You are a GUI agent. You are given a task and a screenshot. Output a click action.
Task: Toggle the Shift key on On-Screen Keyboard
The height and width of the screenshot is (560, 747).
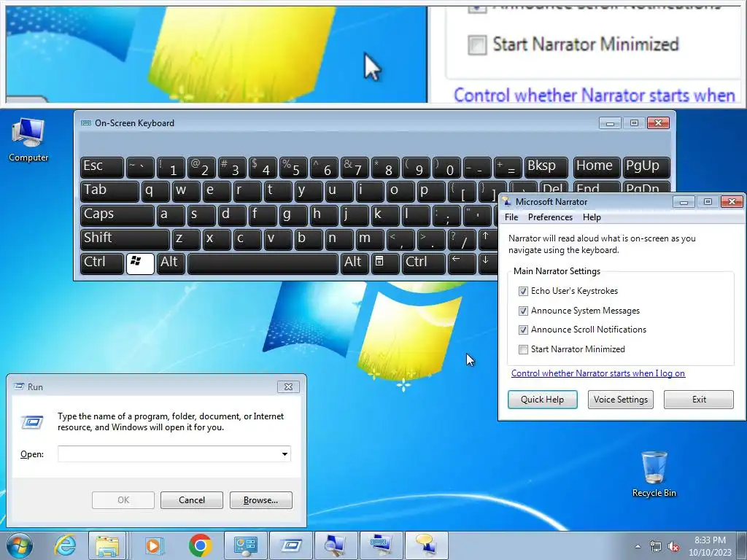point(125,239)
